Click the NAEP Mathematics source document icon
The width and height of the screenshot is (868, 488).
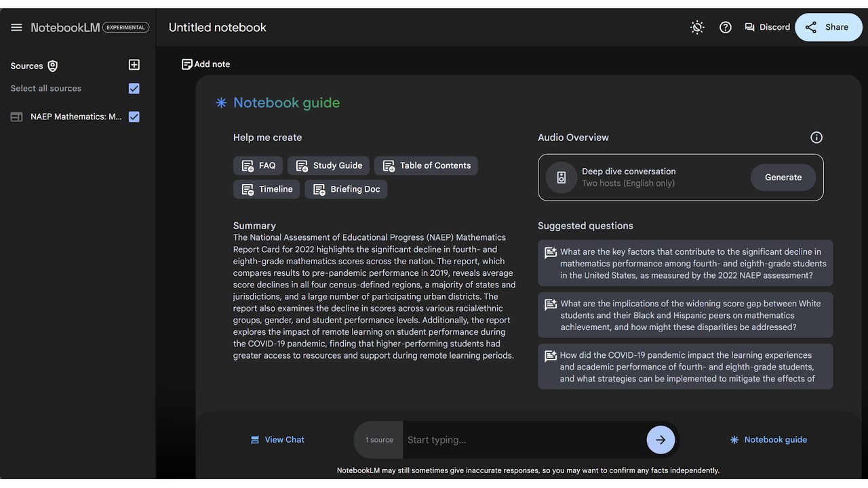pos(16,117)
